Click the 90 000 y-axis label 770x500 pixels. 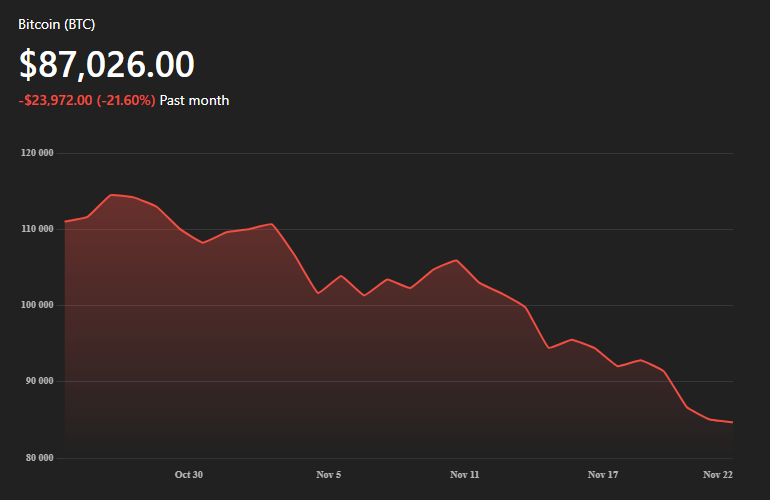[x=38, y=381]
